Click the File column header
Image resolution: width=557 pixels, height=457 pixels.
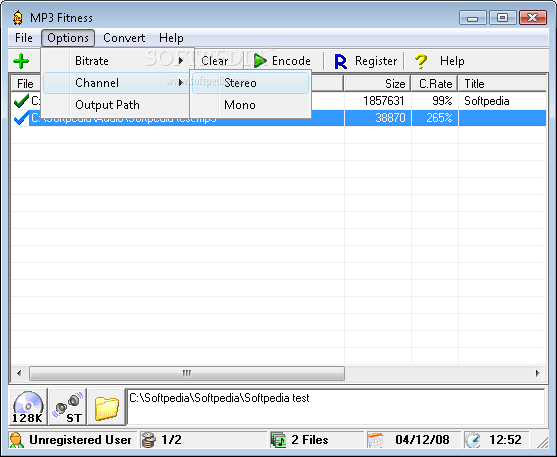pos(26,84)
